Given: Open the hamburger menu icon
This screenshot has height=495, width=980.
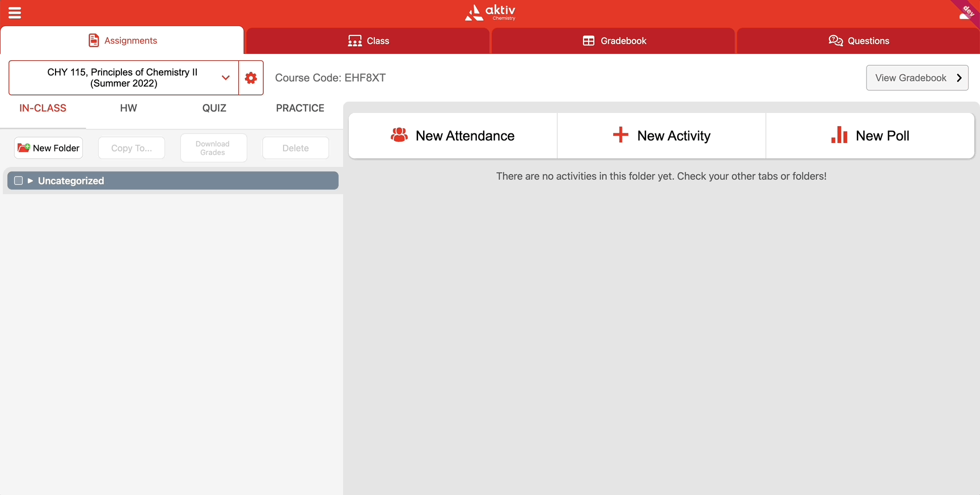Looking at the screenshot, I should [15, 12].
